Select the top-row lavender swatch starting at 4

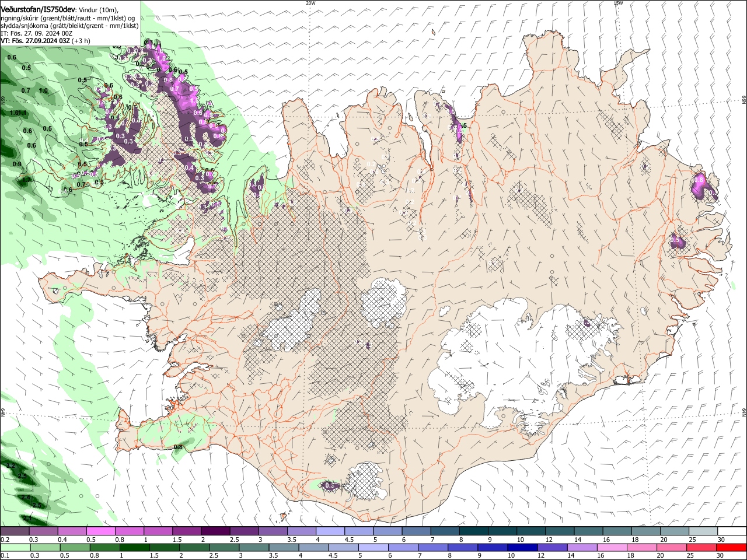(x=330, y=531)
